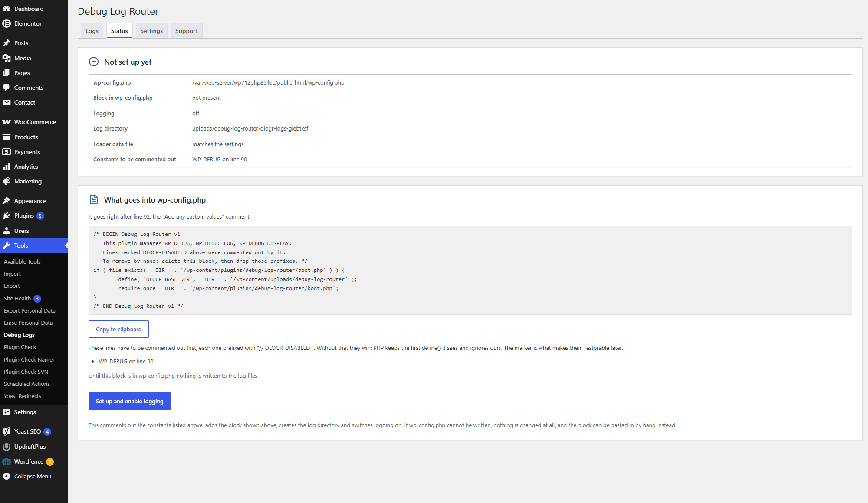
Task: Click the Tools menu item
Action: tap(34, 245)
